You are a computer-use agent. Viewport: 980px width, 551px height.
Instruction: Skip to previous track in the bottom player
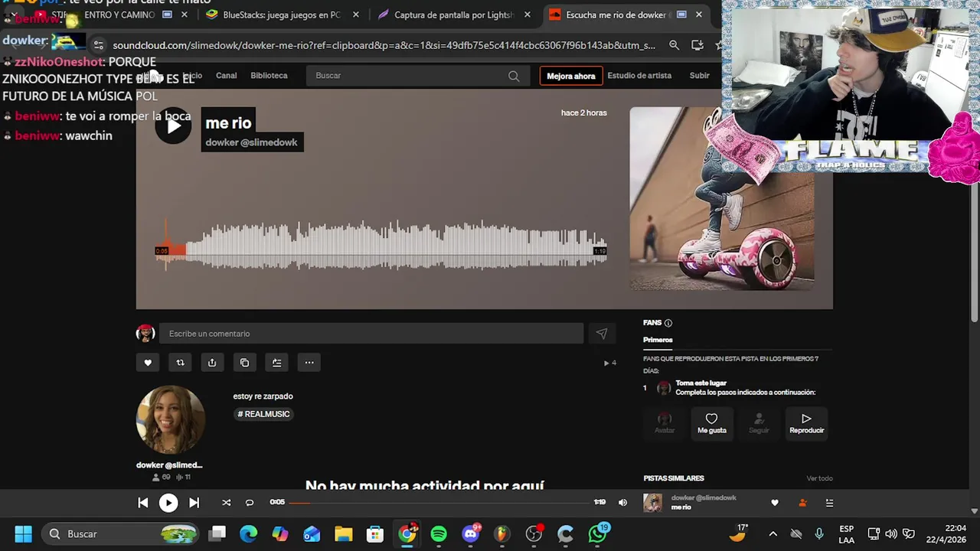click(x=143, y=503)
